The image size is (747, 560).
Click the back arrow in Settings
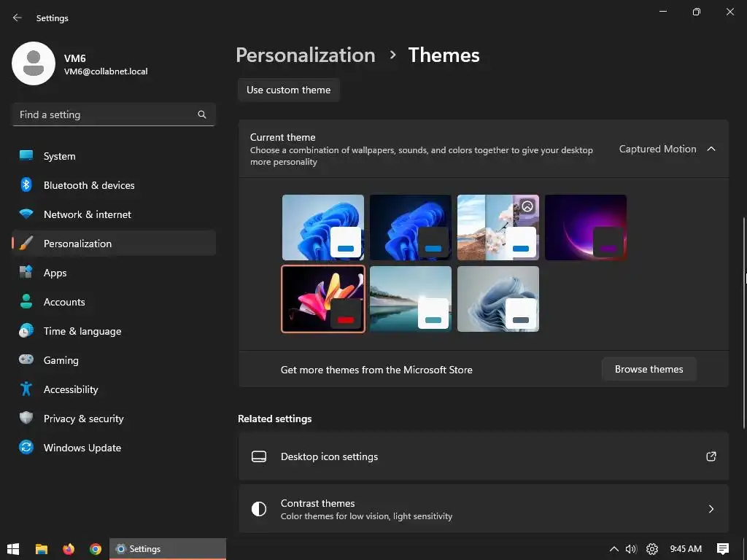tap(18, 17)
